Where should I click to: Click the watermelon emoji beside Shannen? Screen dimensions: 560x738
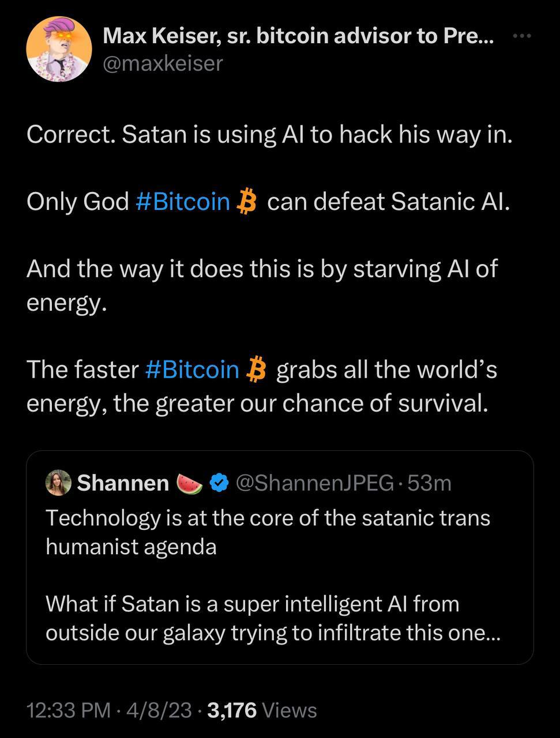click(190, 483)
